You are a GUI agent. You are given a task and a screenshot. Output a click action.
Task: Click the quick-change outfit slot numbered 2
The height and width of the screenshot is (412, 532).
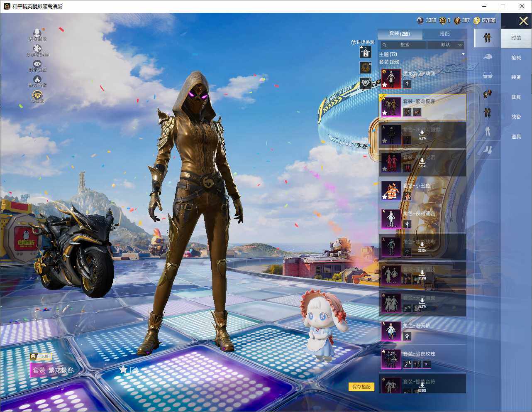point(366,52)
